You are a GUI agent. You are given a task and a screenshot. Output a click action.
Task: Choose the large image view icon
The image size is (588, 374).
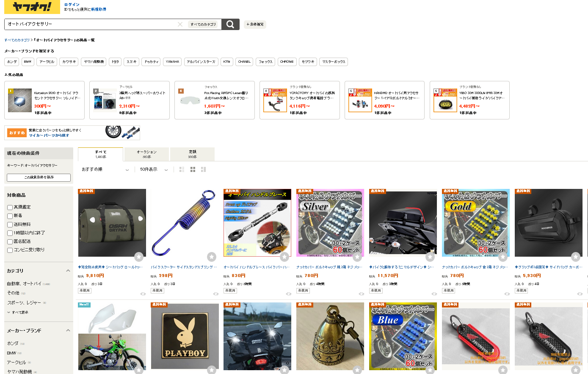[x=203, y=169]
